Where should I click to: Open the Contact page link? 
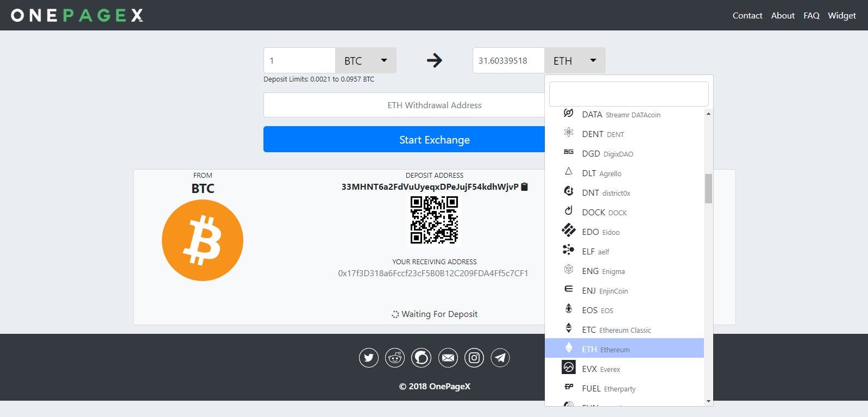click(747, 16)
